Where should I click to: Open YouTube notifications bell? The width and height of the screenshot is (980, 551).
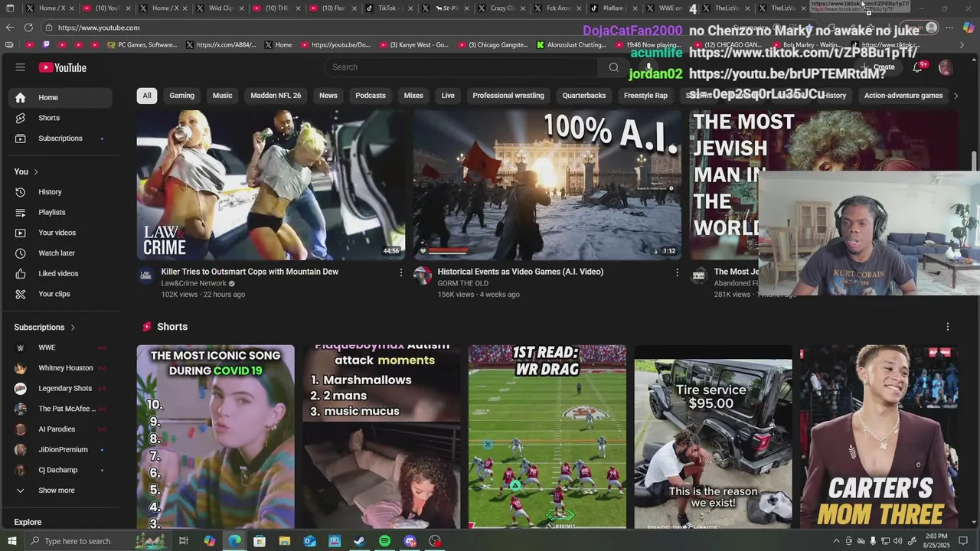tap(917, 67)
